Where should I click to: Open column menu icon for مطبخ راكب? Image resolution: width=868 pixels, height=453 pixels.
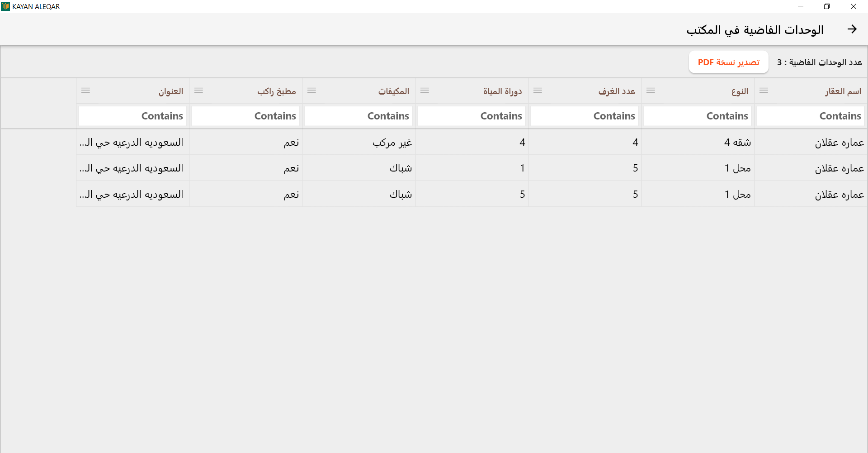pyautogui.click(x=198, y=91)
